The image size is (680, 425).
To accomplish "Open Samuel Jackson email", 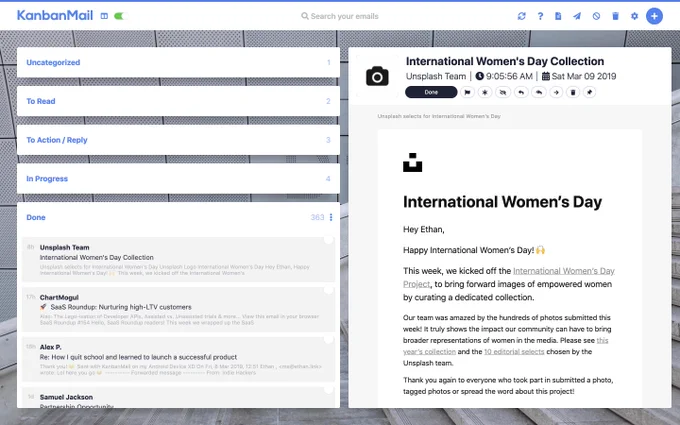I will pos(178,398).
